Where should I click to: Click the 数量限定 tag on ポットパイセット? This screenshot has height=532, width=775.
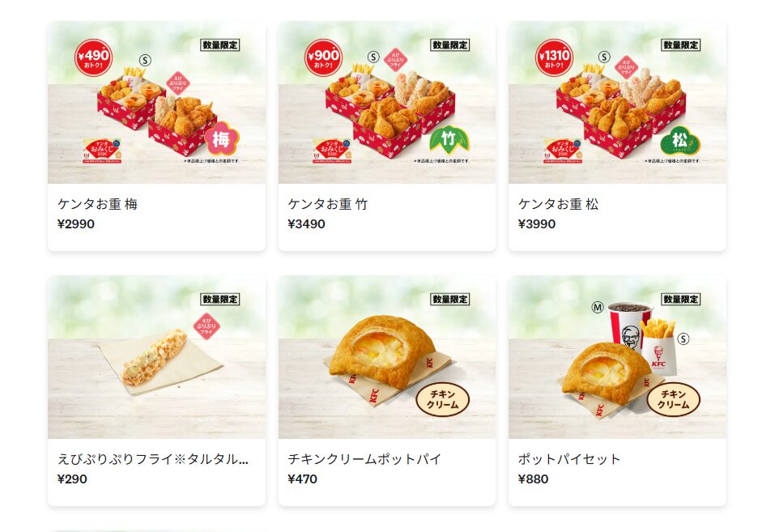[680, 299]
